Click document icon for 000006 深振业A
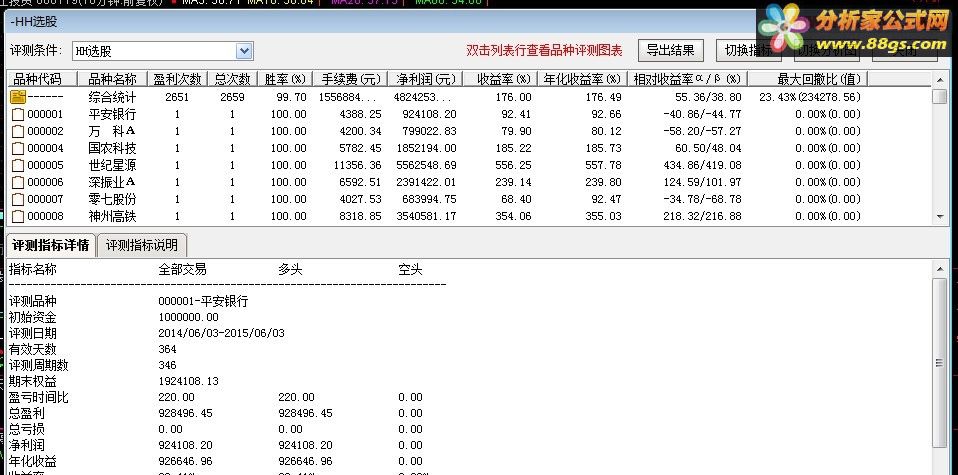 pos(18,182)
